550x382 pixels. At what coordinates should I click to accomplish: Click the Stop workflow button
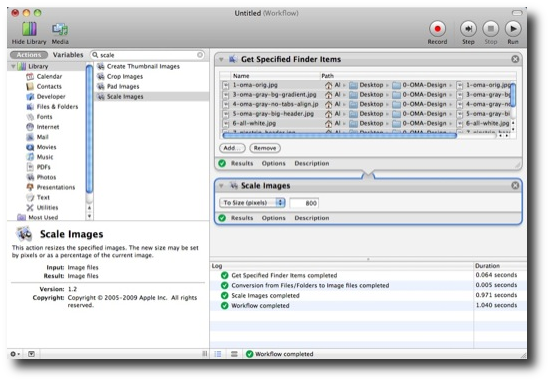click(x=491, y=29)
